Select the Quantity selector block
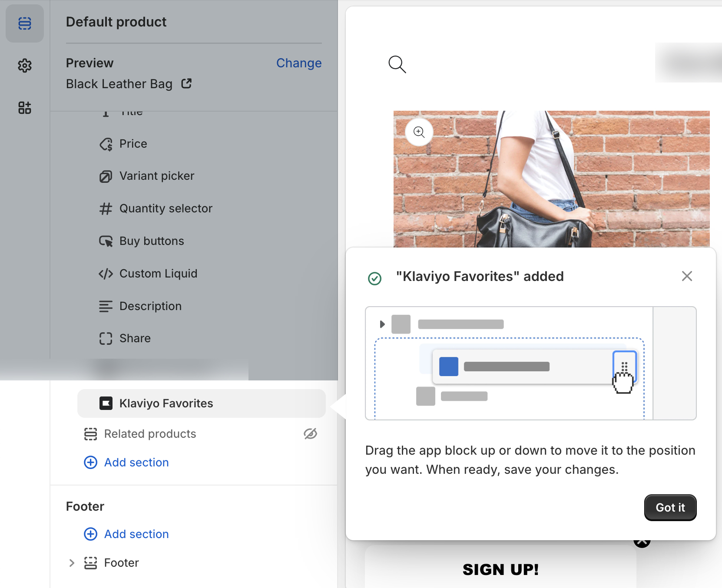Viewport: 722px width, 588px height. (x=166, y=208)
